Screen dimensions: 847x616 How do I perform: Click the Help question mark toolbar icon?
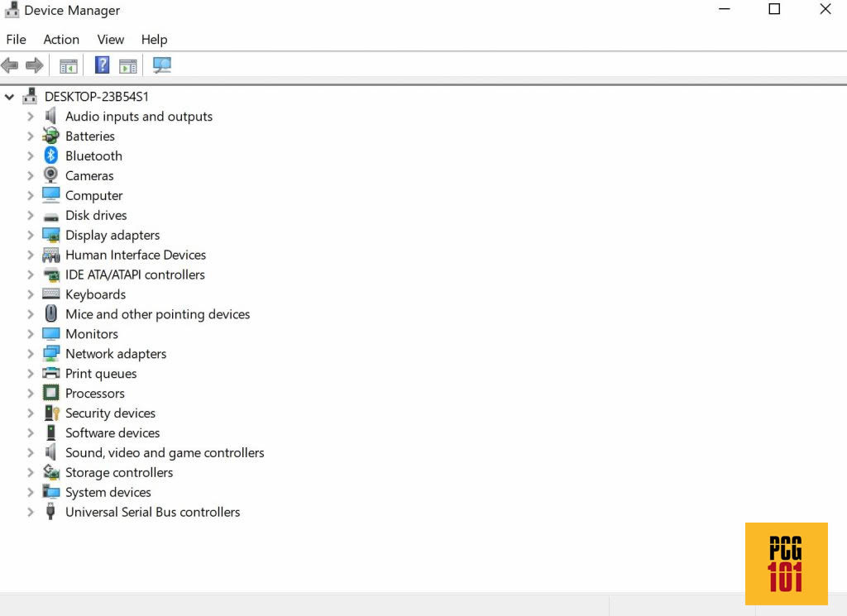pos(102,64)
